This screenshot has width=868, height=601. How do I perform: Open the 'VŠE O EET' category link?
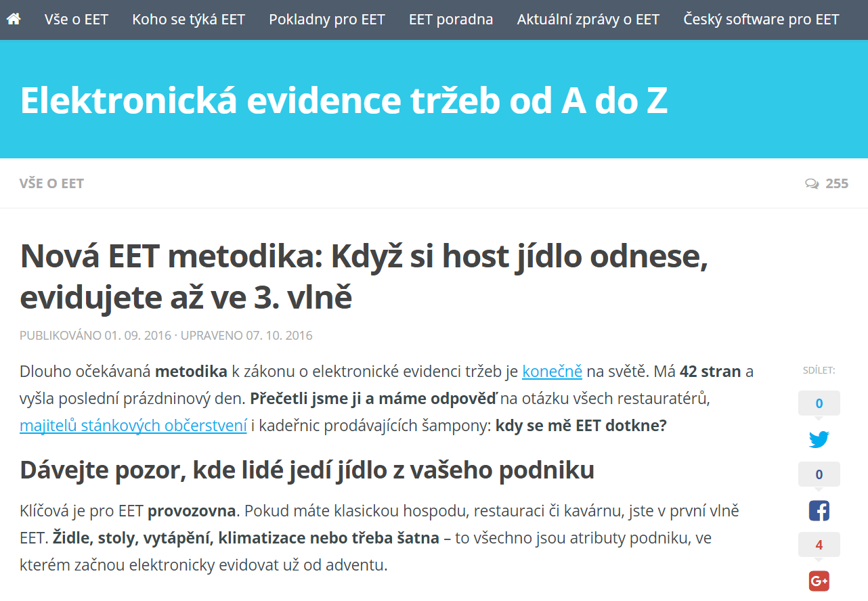tap(51, 183)
